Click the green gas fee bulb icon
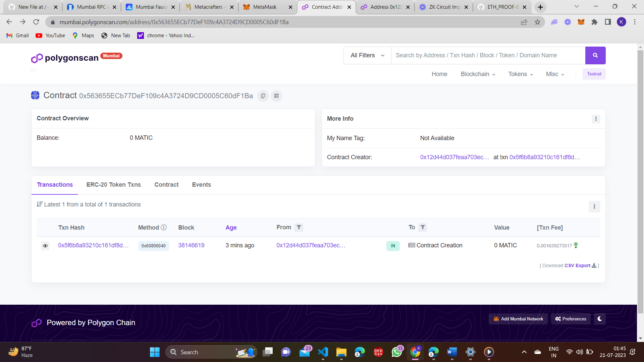Viewport: 644px width, 362px height. pyautogui.click(x=576, y=245)
